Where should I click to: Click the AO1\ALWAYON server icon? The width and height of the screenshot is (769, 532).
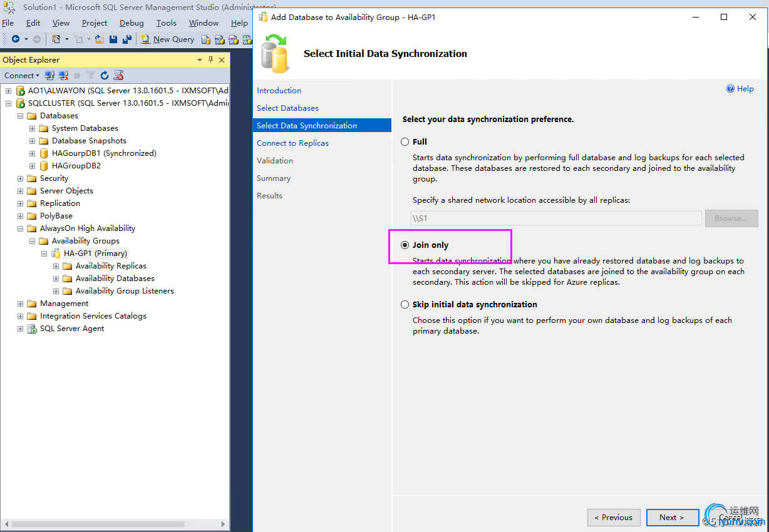pos(21,90)
